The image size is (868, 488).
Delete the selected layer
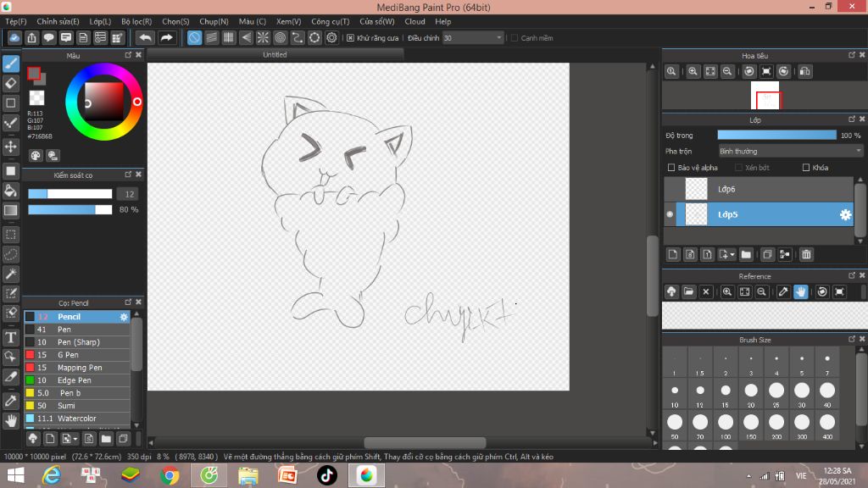tap(806, 254)
